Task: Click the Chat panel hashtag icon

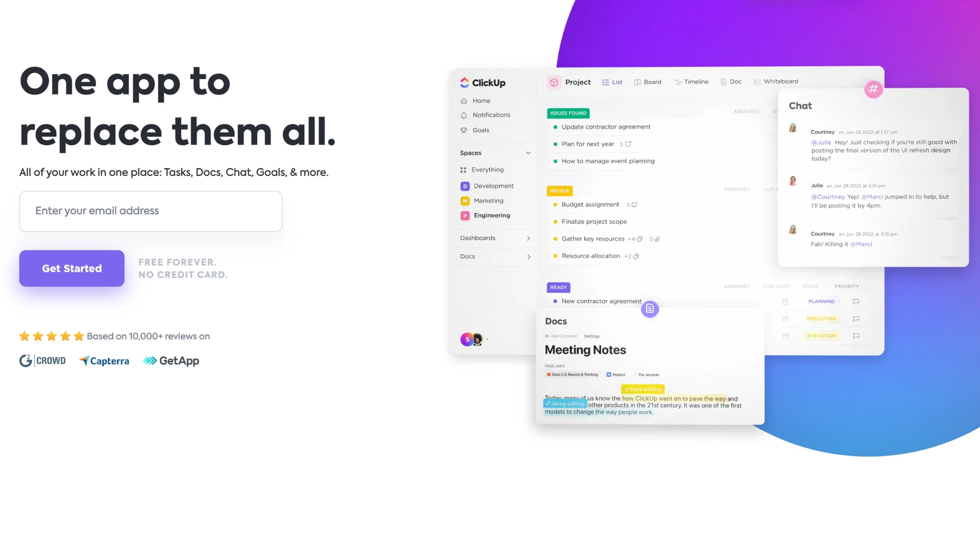Action: [873, 89]
